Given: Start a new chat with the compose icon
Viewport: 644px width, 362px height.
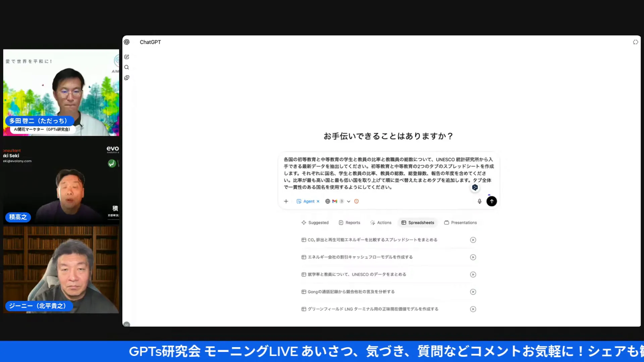Looking at the screenshot, I should pos(126,57).
